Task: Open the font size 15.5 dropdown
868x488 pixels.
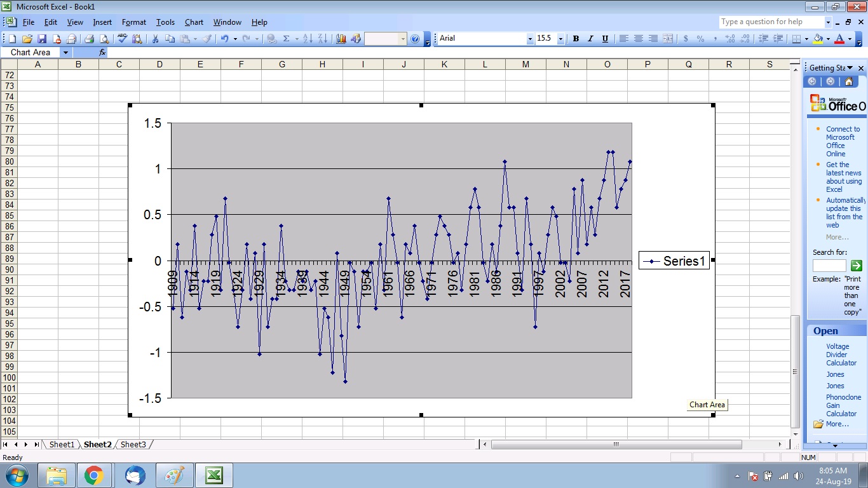Action: click(560, 39)
